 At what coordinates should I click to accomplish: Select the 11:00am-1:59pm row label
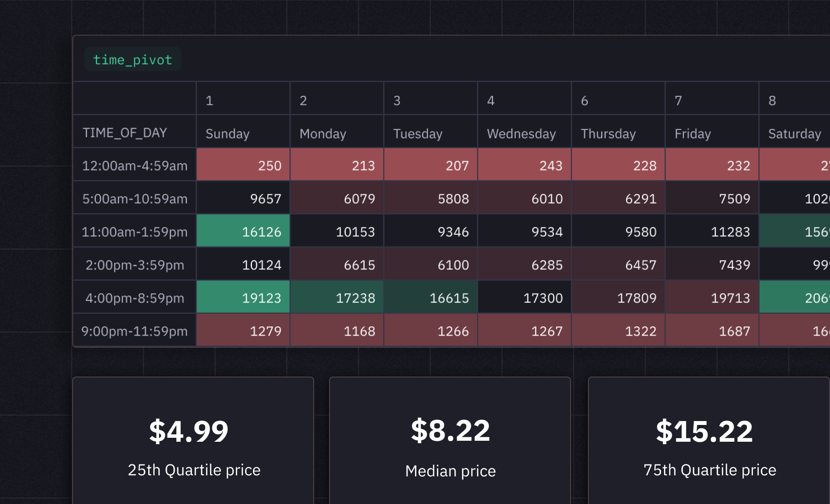tap(135, 231)
